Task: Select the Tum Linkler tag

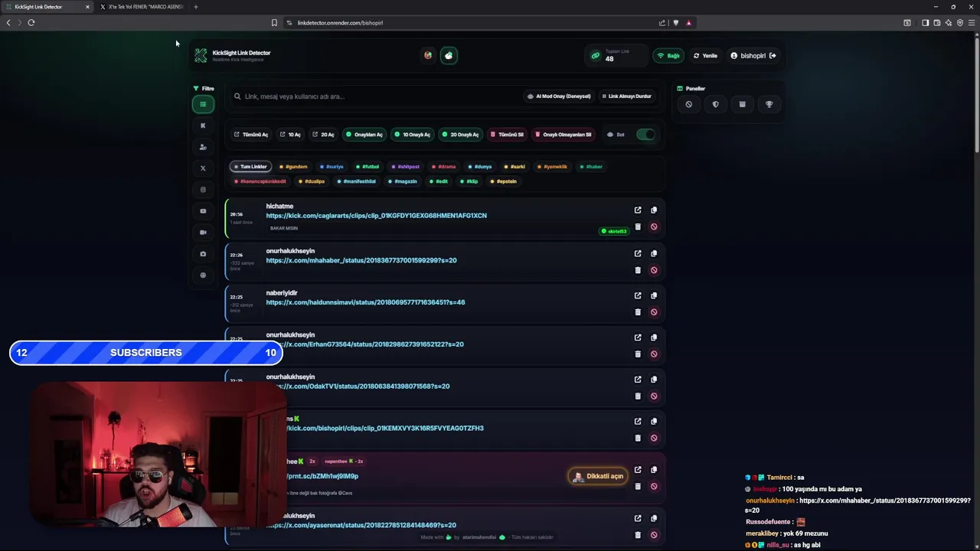Action: (x=250, y=167)
